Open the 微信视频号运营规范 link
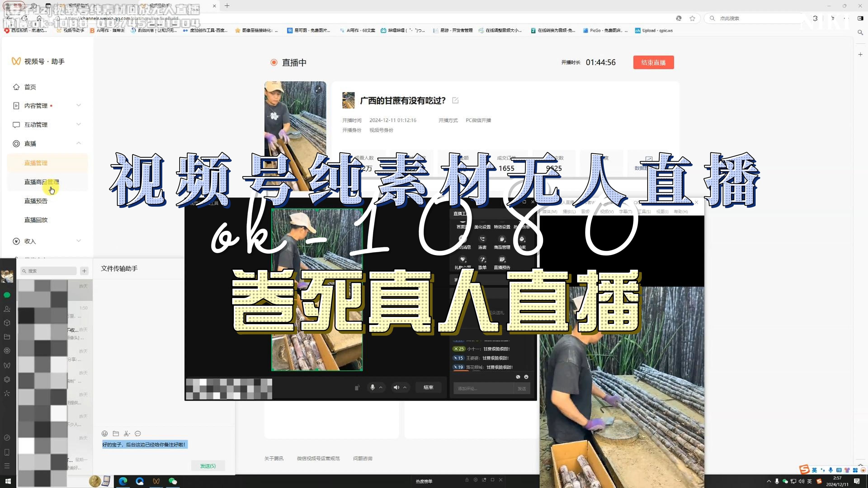Screen dimensions: 868x488 [x=318, y=458]
